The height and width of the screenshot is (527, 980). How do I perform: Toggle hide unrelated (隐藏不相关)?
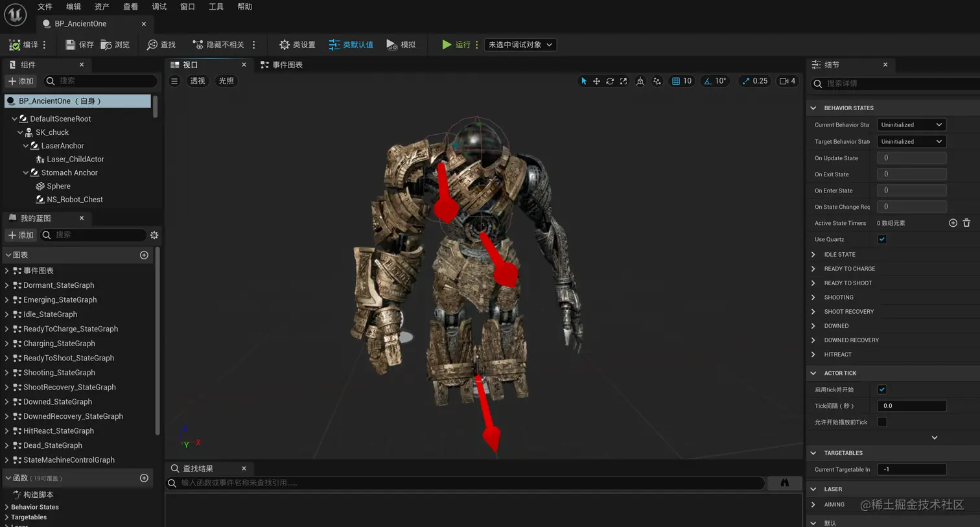218,45
